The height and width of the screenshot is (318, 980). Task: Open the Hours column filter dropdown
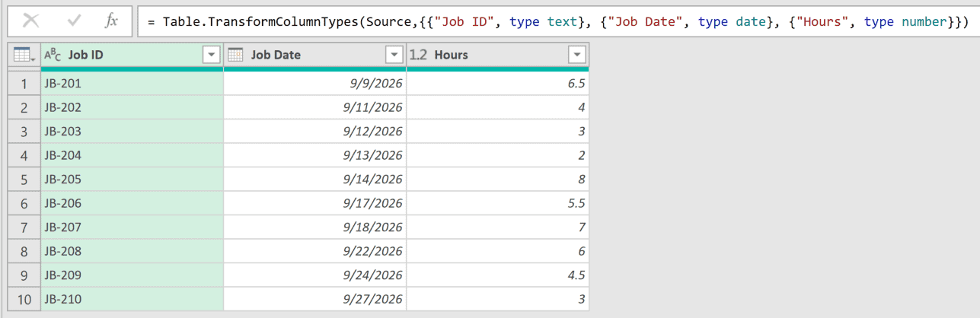[x=576, y=55]
